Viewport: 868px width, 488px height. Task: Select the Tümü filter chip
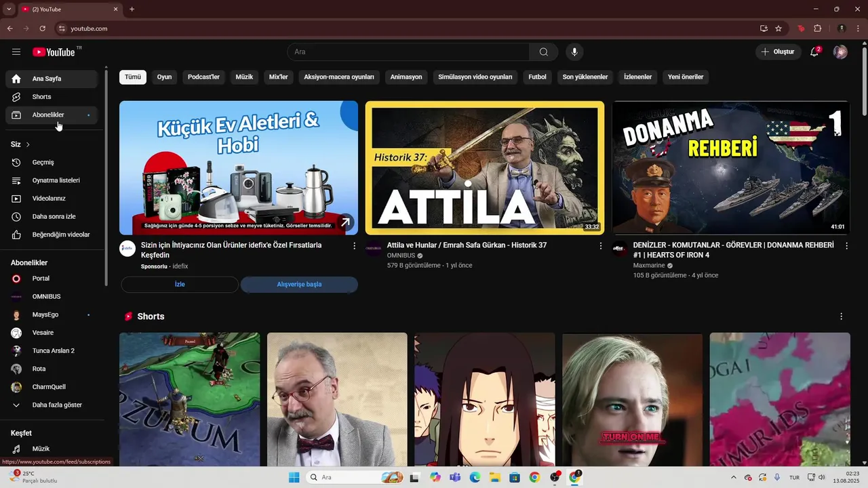click(133, 77)
